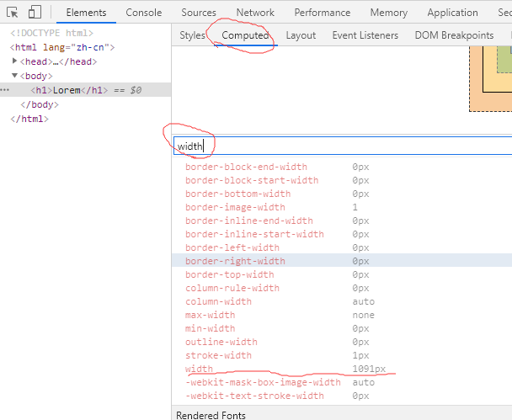Image resolution: width=512 pixels, height=420 pixels.
Task: Expand the head element node
Action: 15,61
